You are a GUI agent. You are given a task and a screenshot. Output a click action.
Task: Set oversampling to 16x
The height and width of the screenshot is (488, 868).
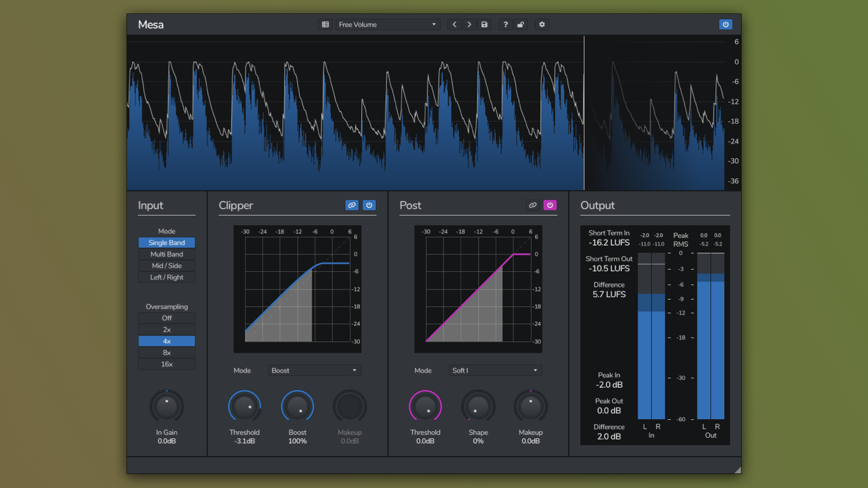pos(167,364)
